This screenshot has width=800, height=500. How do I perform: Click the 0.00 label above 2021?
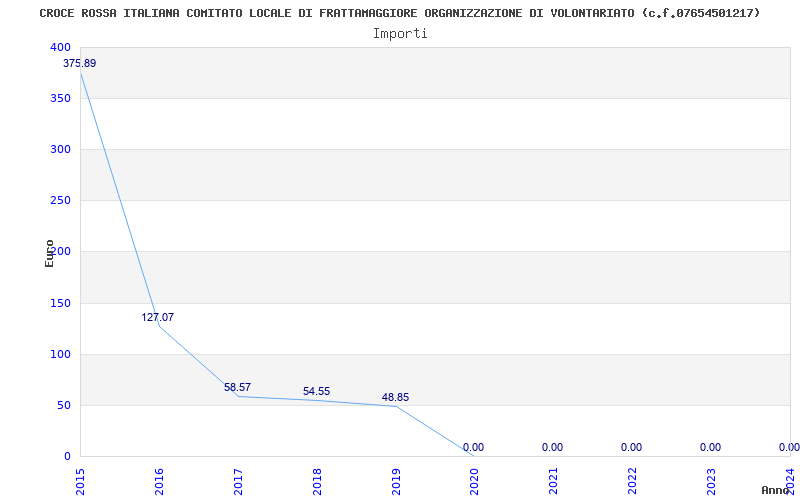click(553, 447)
